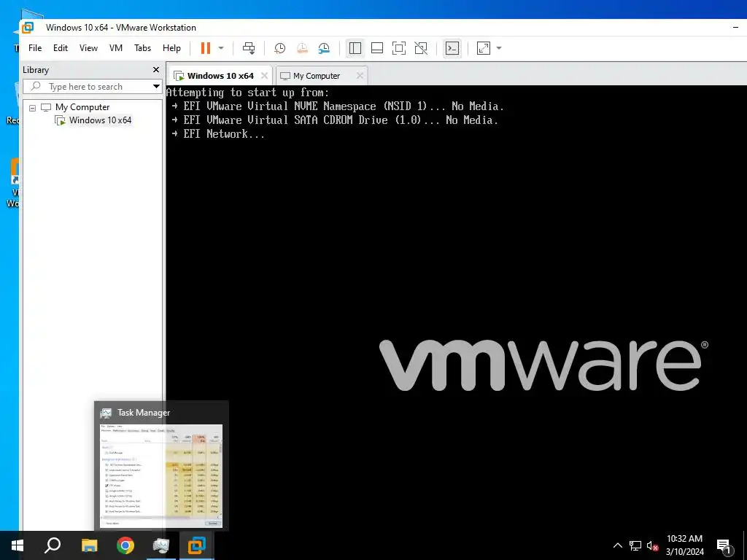
Task: Revert the virtual machine to its snapshot
Action: (x=302, y=48)
